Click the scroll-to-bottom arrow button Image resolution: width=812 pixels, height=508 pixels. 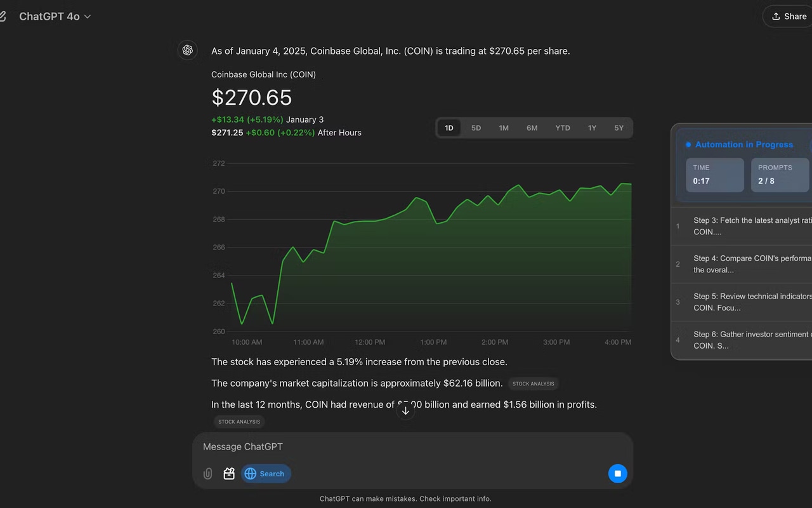click(x=406, y=411)
